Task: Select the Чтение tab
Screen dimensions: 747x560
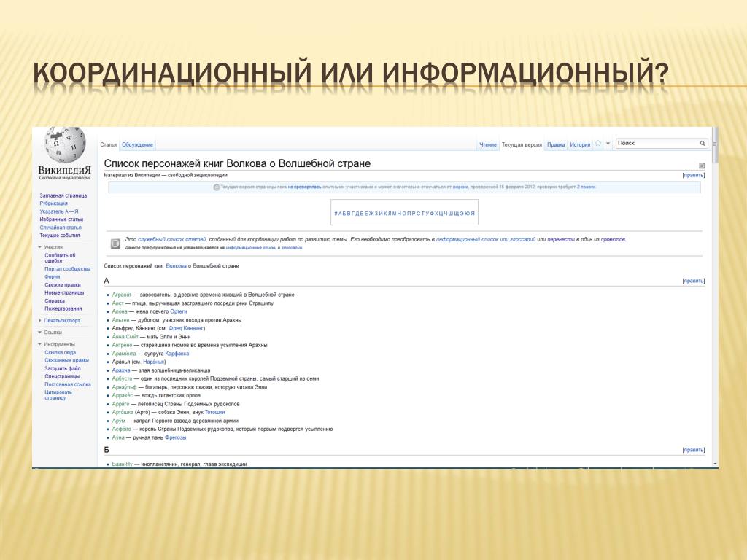Action: tap(488, 145)
